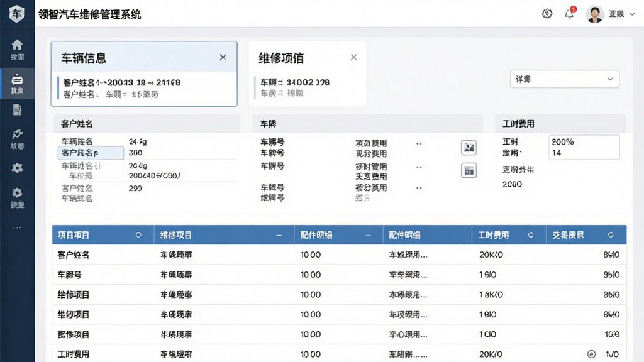Screen dimensions: 644x362
Task: Expand the user account chevron
Action: pos(632,14)
